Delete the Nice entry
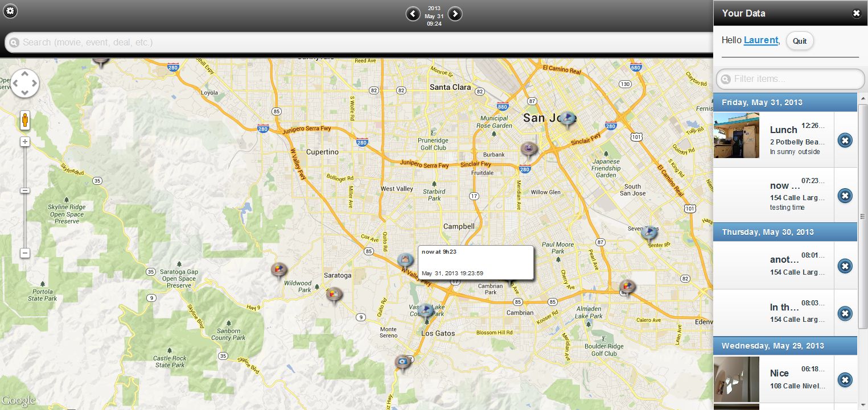This screenshot has width=868, height=410. pyautogui.click(x=845, y=380)
